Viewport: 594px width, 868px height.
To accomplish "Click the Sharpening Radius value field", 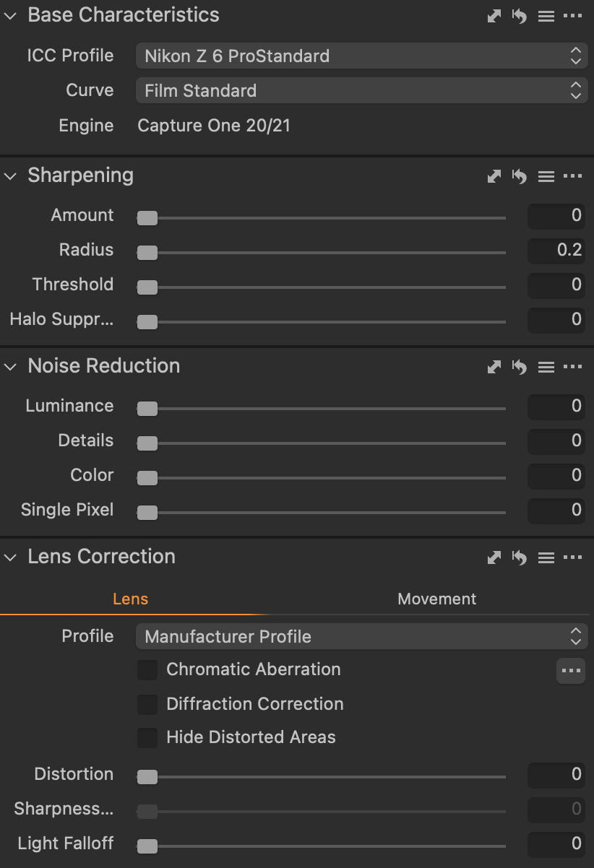I will [556, 250].
